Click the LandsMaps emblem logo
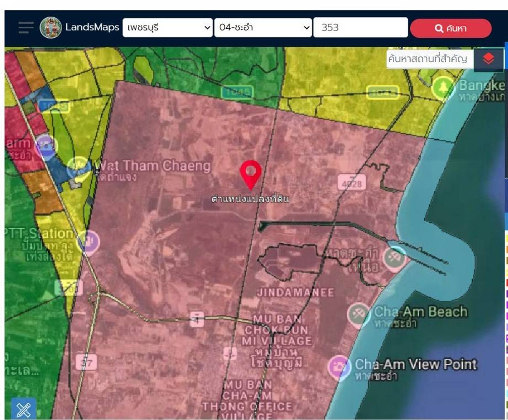 (x=51, y=28)
